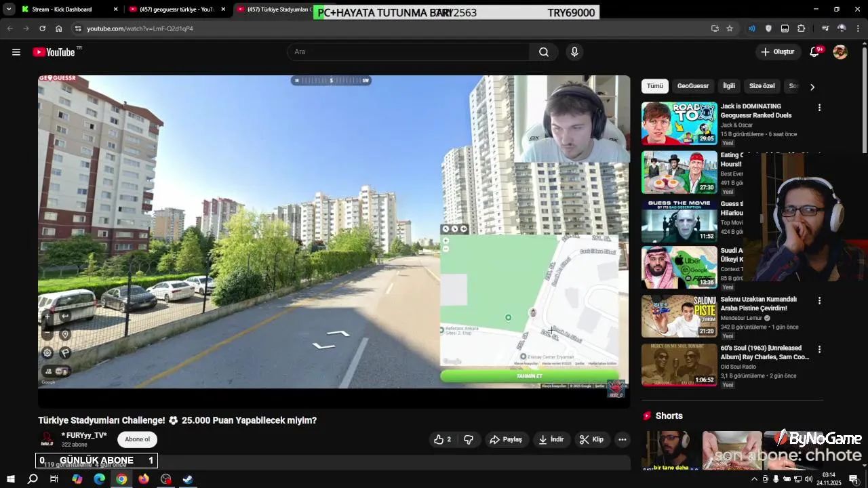Open Windows taskbar search
This screenshot has width=868, height=488.
pyautogui.click(x=33, y=479)
